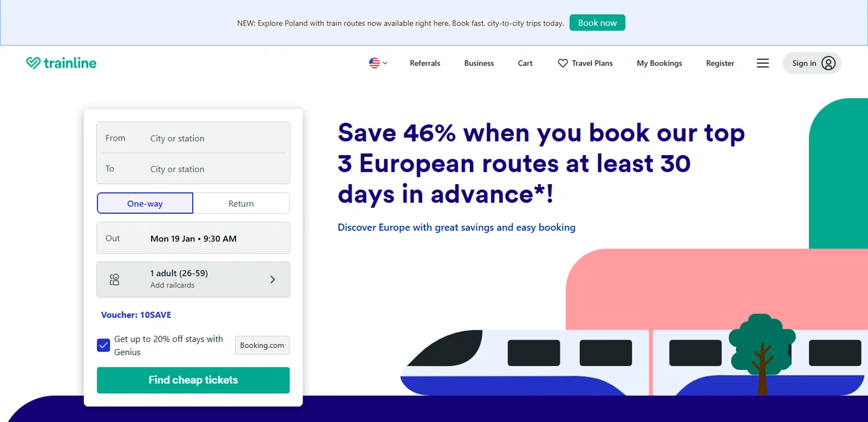Click the Booking.com logo badge
Image resolution: width=868 pixels, height=422 pixels.
click(x=262, y=345)
